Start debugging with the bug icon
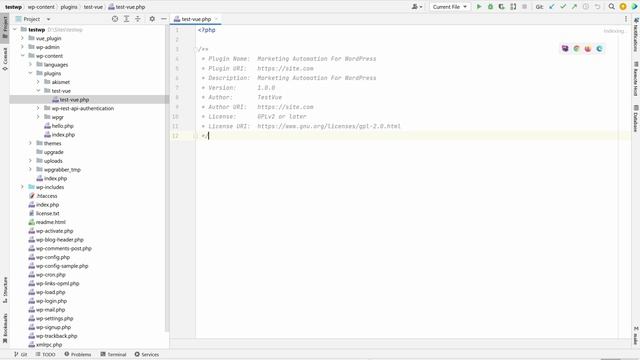 (490, 7)
